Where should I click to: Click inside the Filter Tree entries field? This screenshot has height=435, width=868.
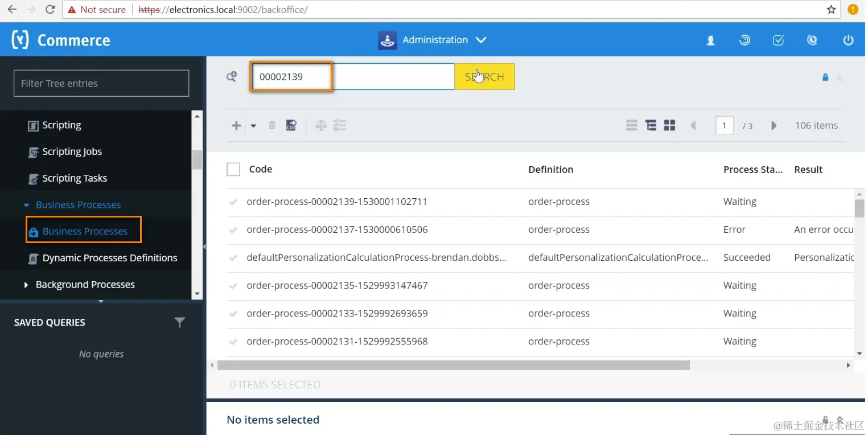tap(101, 83)
